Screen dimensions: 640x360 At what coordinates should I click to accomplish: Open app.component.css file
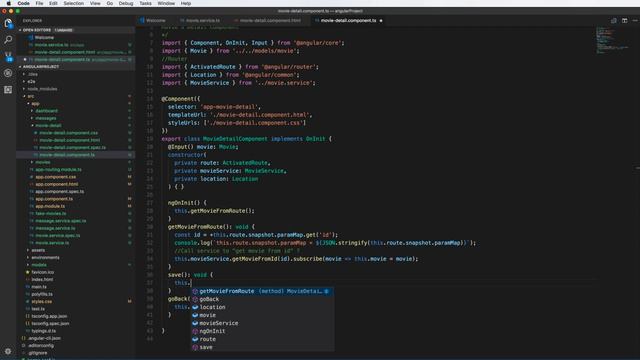pos(56,177)
